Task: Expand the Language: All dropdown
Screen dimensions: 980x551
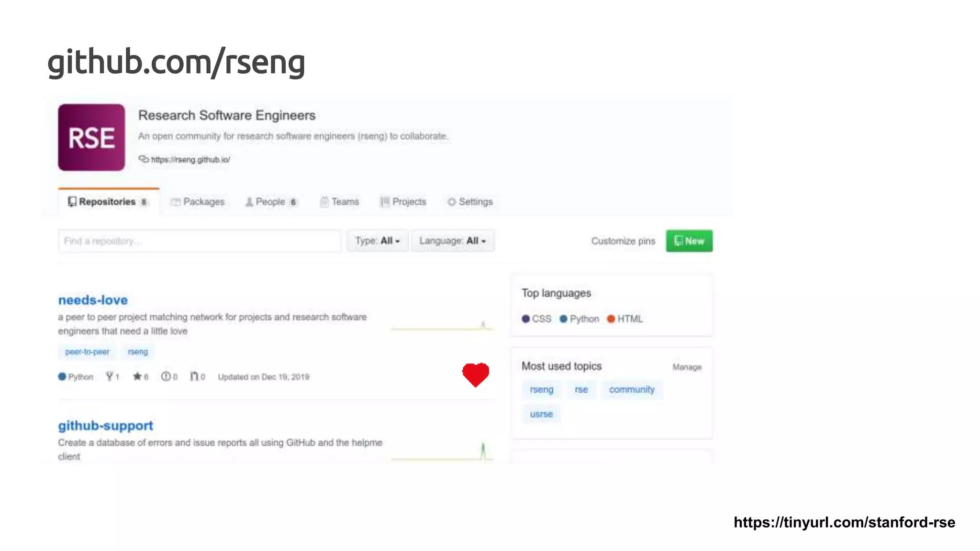Action: pyautogui.click(x=453, y=241)
